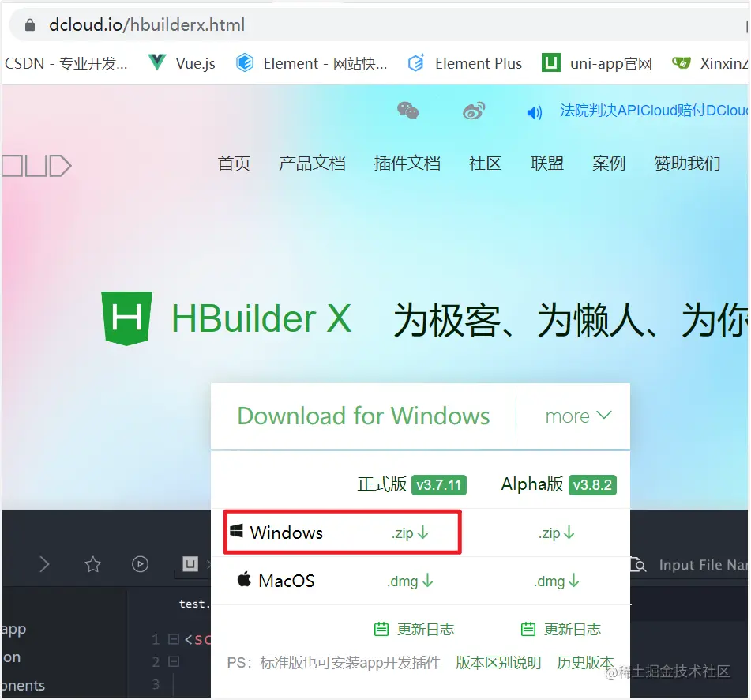Click the forward chevron in editor toolbar
The image size is (751, 700).
44,564
